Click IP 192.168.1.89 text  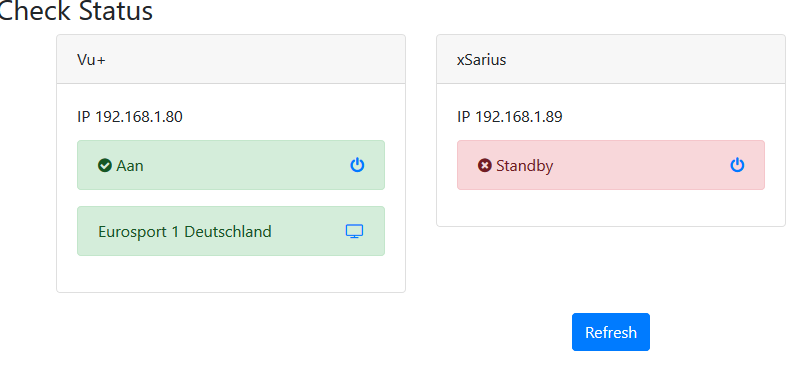coord(510,117)
